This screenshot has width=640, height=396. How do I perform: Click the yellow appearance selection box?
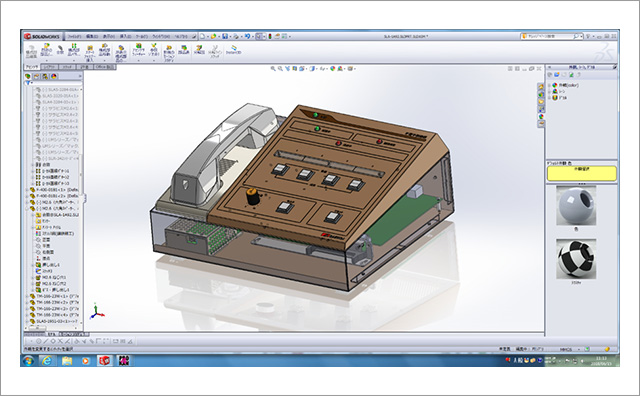coord(582,173)
